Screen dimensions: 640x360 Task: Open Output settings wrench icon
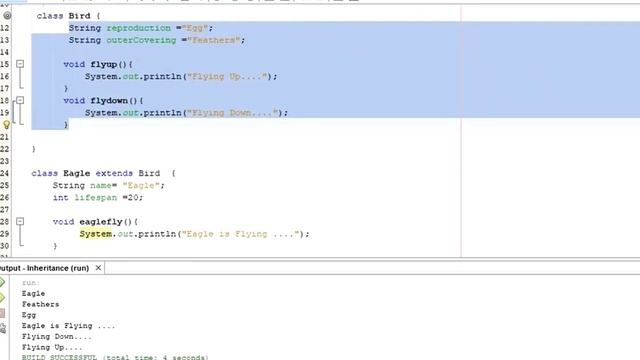pyautogui.click(x=2, y=328)
